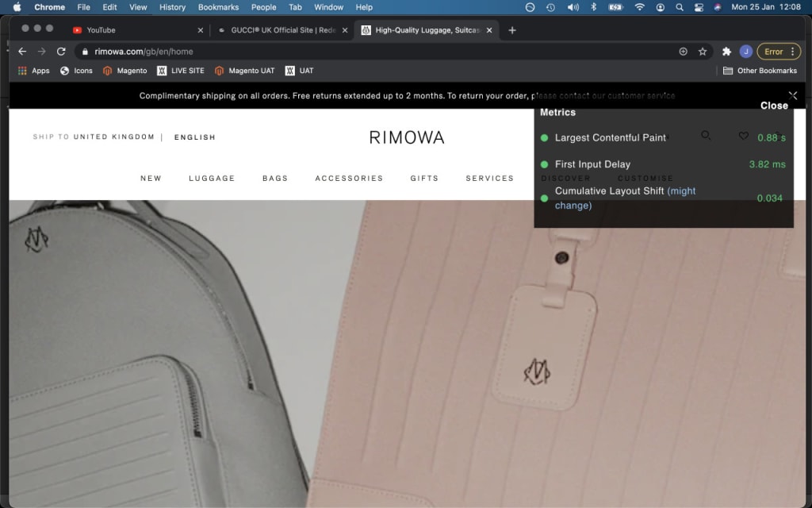Open the View menu
The image size is (812, 508).
click(x=138, y=7)
